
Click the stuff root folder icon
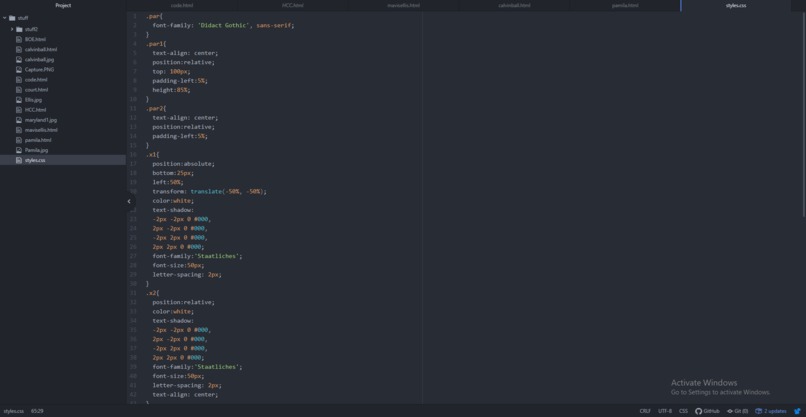(12, 18)
